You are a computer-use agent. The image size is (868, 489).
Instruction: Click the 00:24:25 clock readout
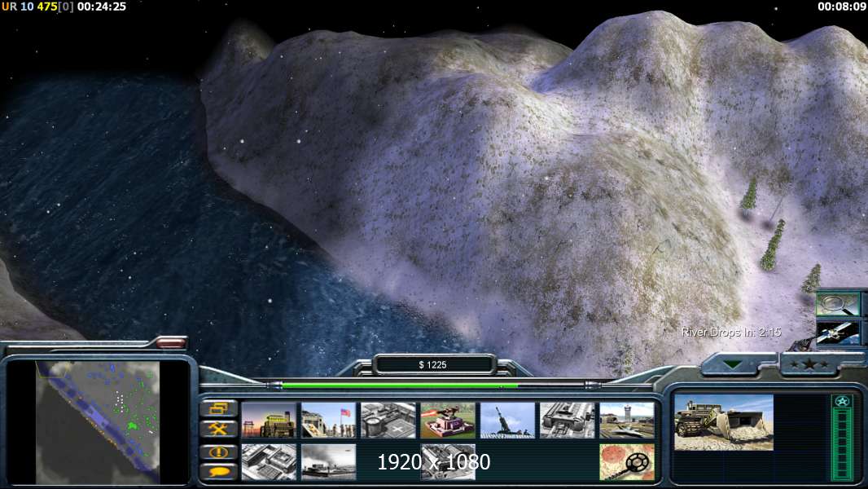click(x=101, y=7)
